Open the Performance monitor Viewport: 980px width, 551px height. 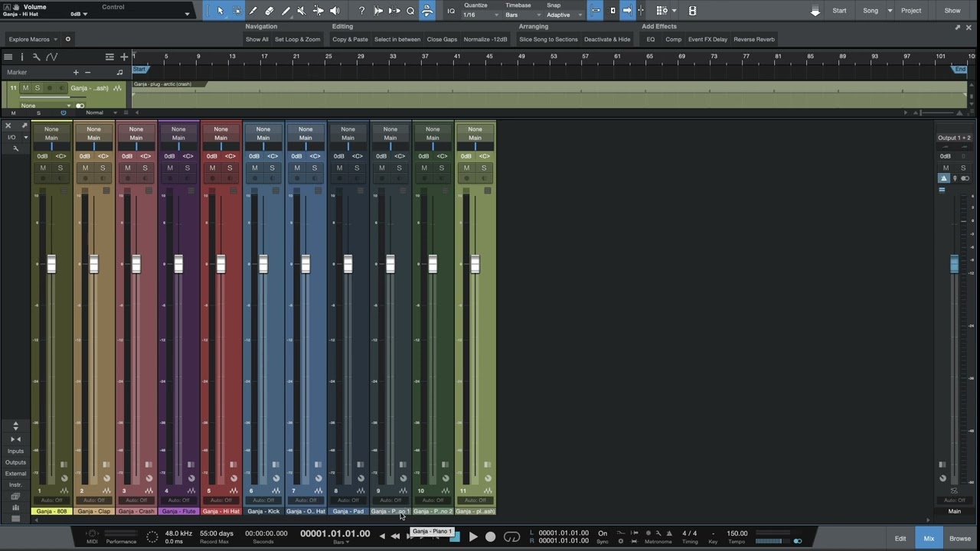pyautogui.click(x=121, y=535)
